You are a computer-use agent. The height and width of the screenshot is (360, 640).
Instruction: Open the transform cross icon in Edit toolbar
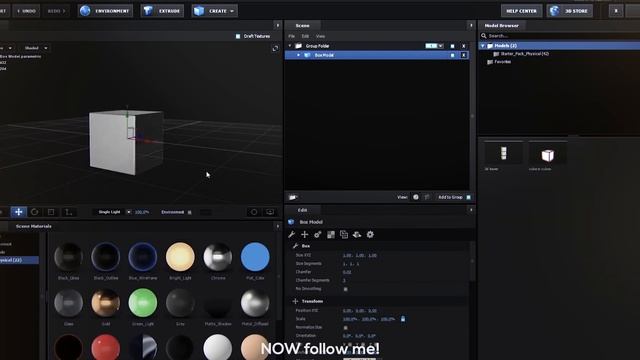tap(304, 234)
